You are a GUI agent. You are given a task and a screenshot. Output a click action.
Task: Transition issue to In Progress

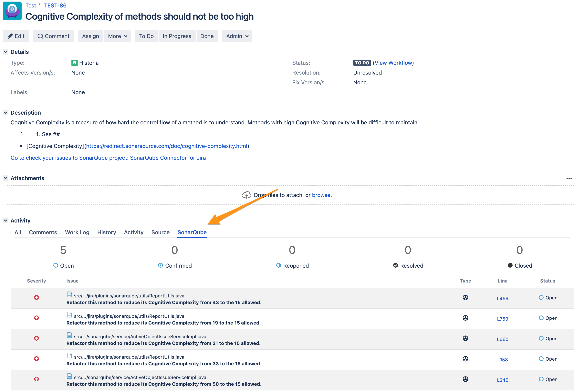click(x=177, y=36)
